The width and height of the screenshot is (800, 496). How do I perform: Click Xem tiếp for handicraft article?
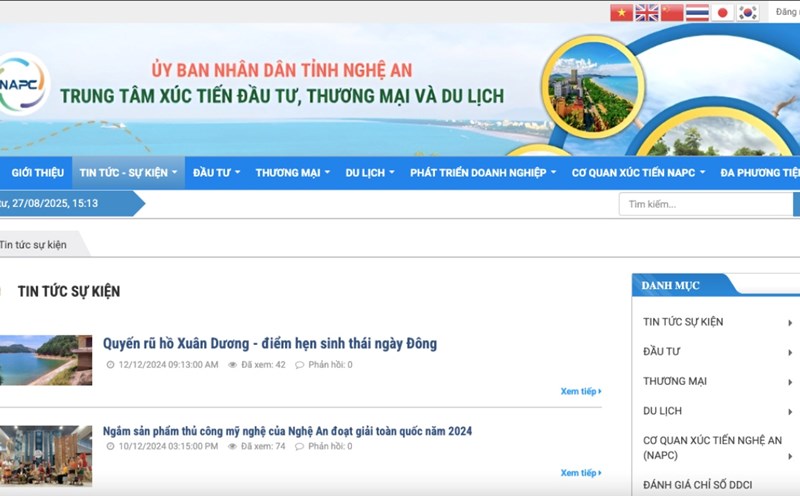pos(581,473)
